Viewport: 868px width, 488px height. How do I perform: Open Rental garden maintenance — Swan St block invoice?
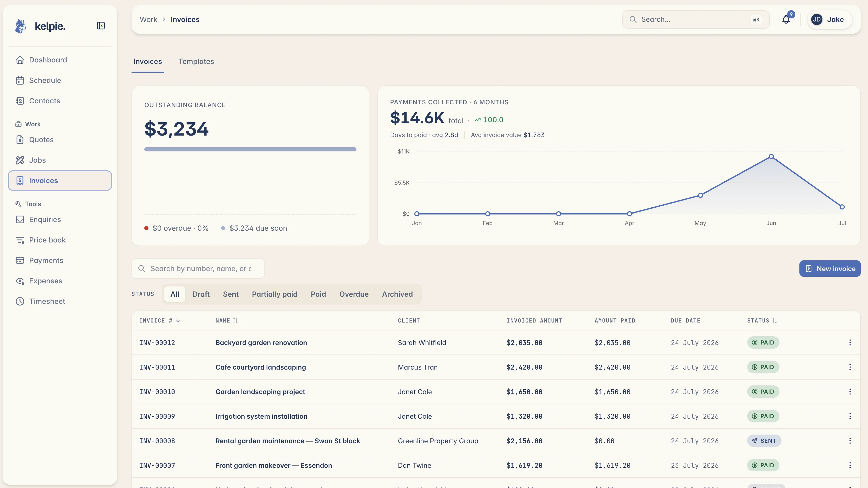click(x=288, y=441)
